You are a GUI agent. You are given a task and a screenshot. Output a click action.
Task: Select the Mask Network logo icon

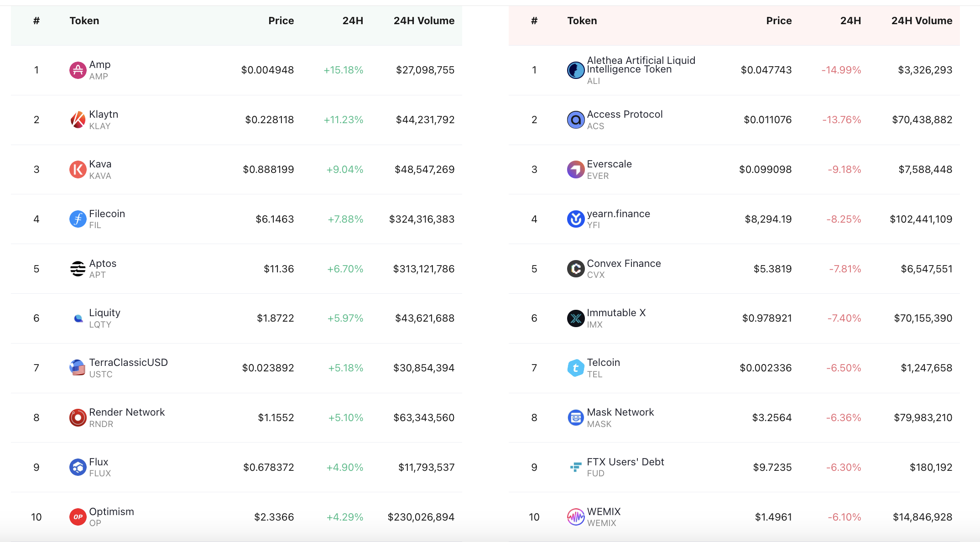575,418
